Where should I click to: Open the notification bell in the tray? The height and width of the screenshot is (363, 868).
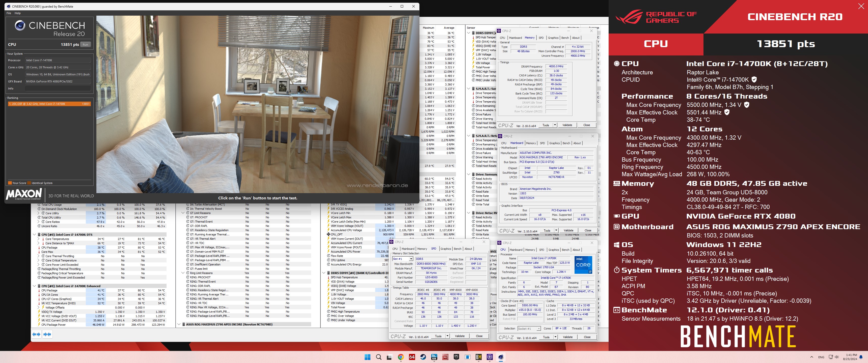coord(861,357)
